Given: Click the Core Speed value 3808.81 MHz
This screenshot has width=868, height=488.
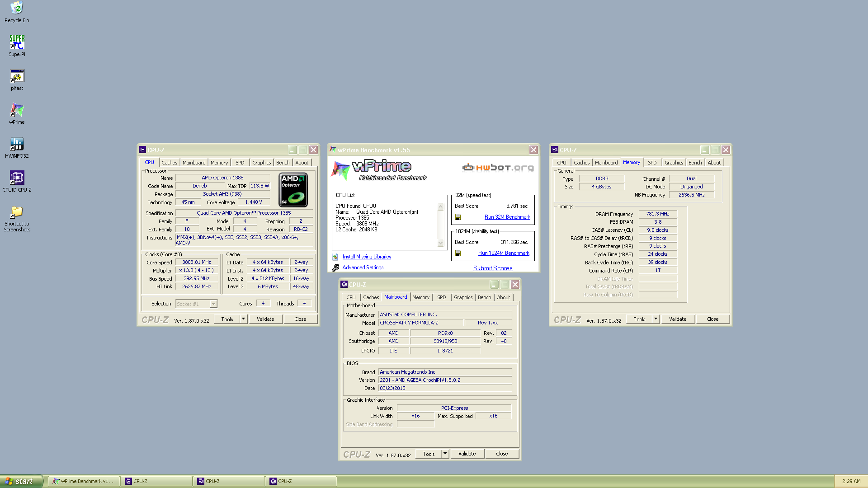Looking at the screenshot, I should [197, 262].
